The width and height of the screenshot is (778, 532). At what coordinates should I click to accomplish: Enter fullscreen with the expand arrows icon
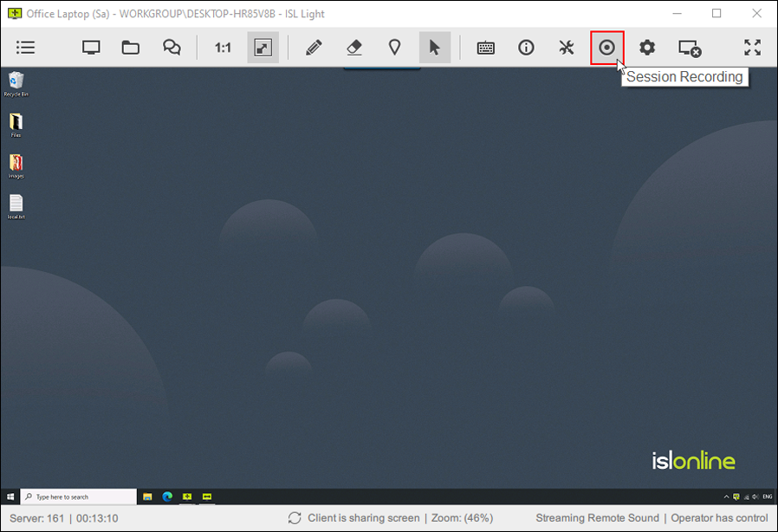click(752, 48)
